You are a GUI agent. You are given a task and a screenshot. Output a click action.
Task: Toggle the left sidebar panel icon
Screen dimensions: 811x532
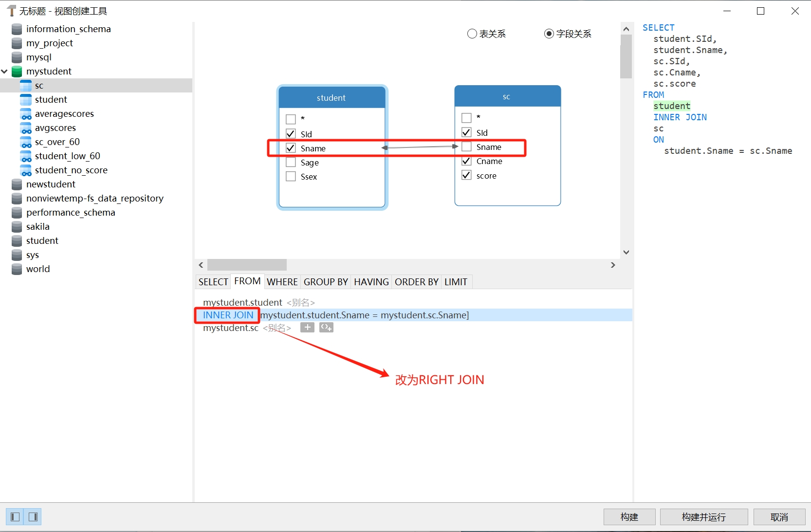coord(15,516)
